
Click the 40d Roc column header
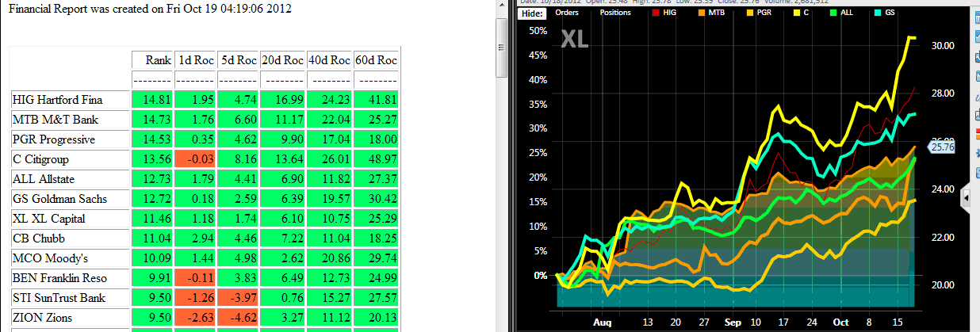pos(330,59)
